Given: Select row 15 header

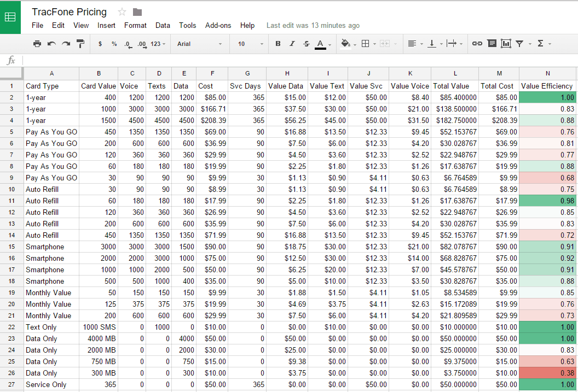Looking at the screenshot, I should coord(11,247).
